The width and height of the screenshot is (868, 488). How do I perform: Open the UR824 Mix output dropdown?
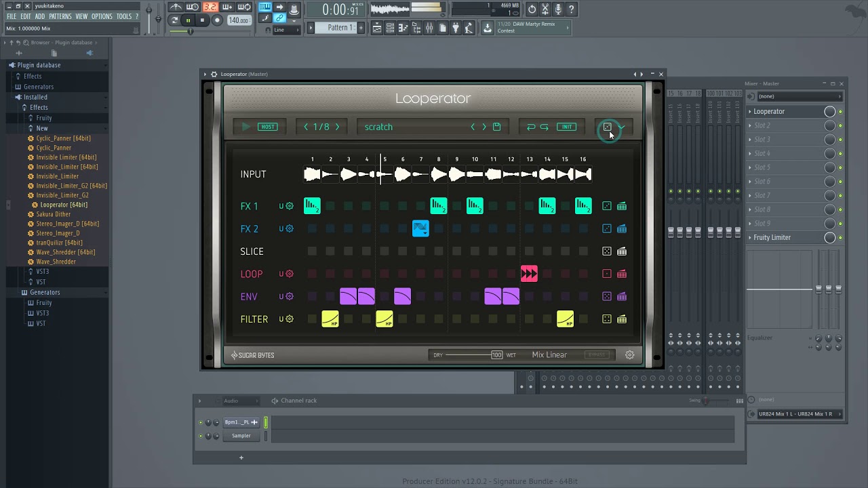[x=798, y=414]
